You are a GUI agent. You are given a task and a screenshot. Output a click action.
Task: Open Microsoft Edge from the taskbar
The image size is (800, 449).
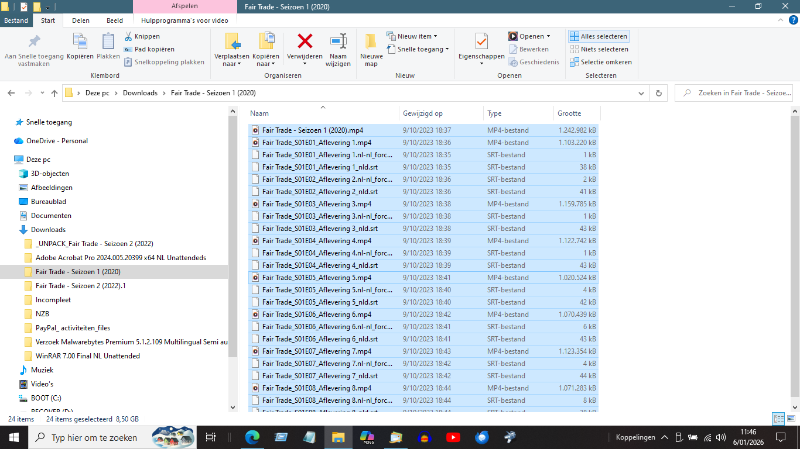[252, 437]
